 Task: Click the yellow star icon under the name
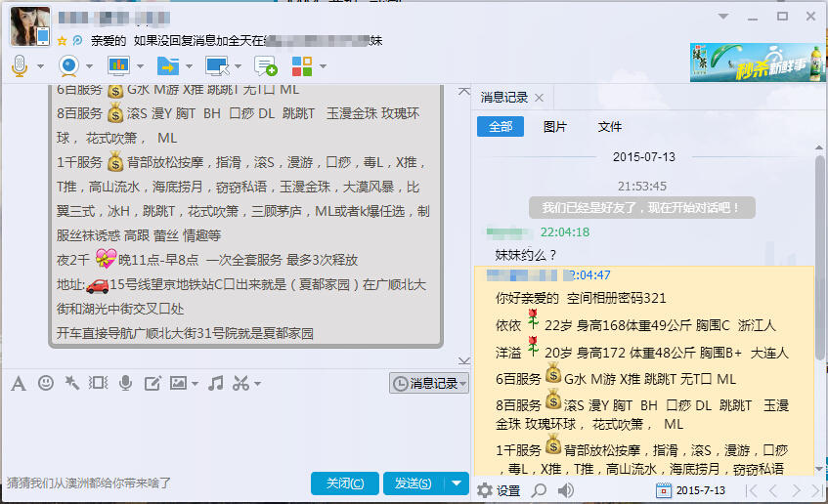coord(63,41)
